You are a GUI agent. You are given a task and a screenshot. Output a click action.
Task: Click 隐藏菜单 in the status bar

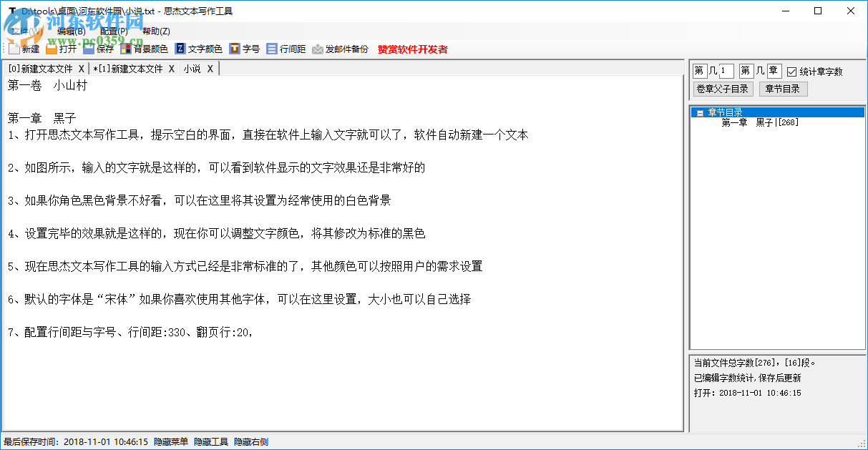(171, 442)
